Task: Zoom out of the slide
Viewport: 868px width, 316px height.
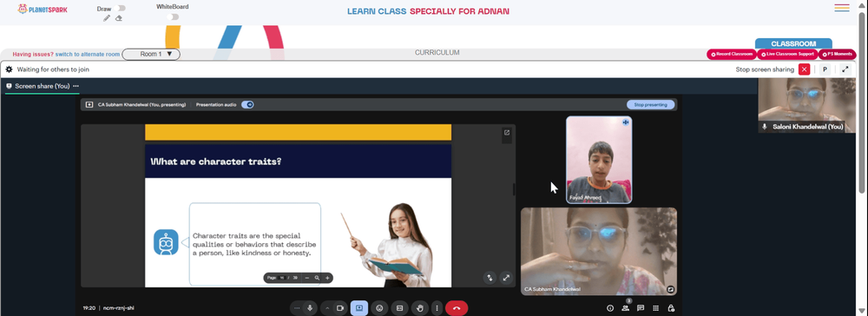Action: (307, 278)
